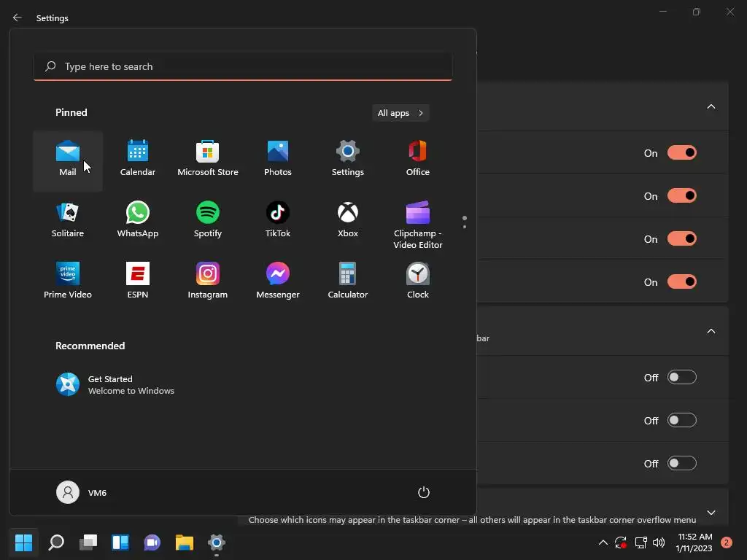
Task: Open taskbar Search magnifier icon
Action: pos(56,542)
